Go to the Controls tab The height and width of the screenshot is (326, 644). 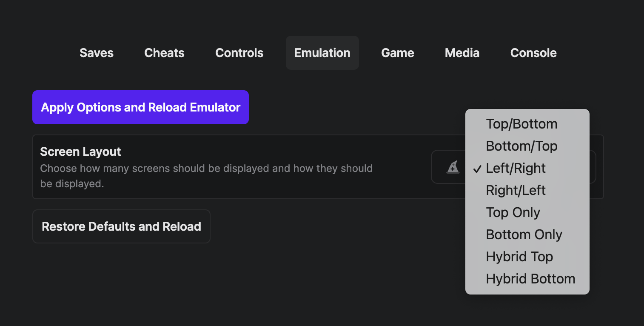click(239, 53)
